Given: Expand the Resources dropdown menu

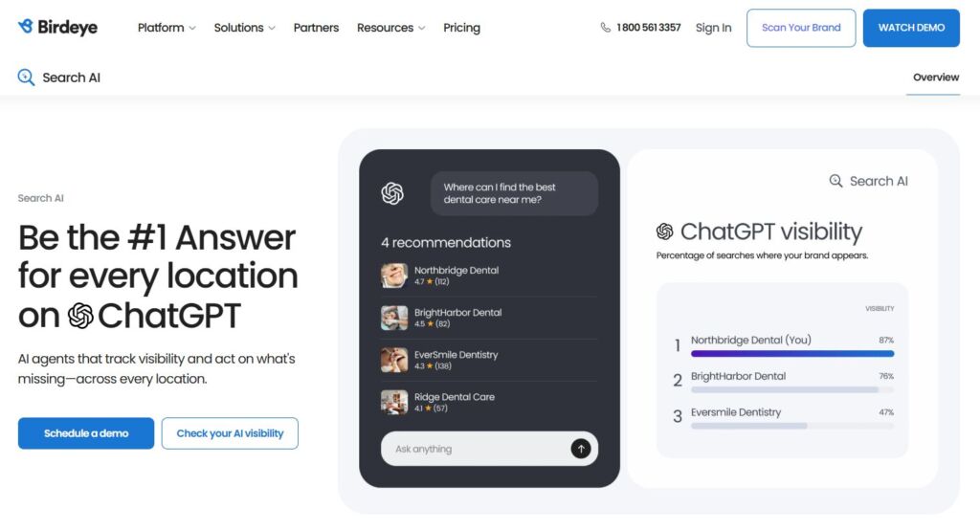Looking at the screenshot, I should [x=390, y=28].
